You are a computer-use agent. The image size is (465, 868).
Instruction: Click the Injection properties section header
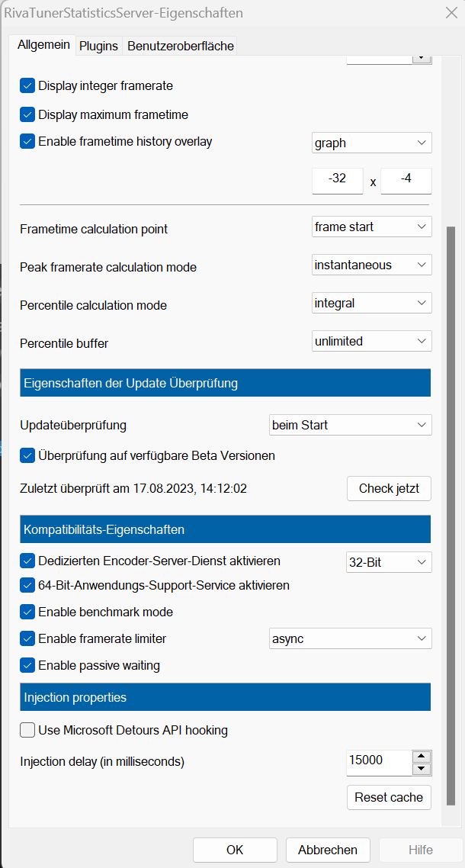click(x=226, y=697)
